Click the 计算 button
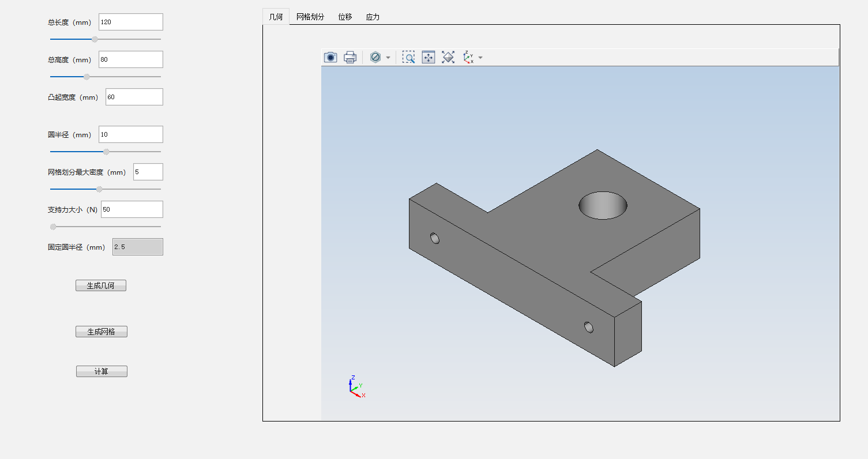Viewport: 868px width, 459px height. click(x=102, y=371)
